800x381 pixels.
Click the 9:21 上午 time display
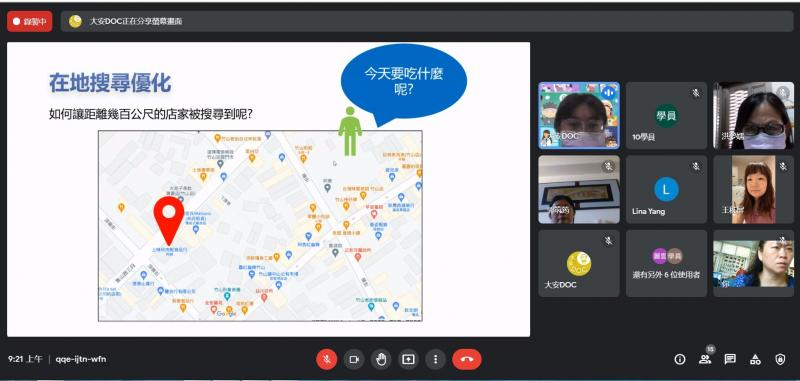(x=26, y=360)
